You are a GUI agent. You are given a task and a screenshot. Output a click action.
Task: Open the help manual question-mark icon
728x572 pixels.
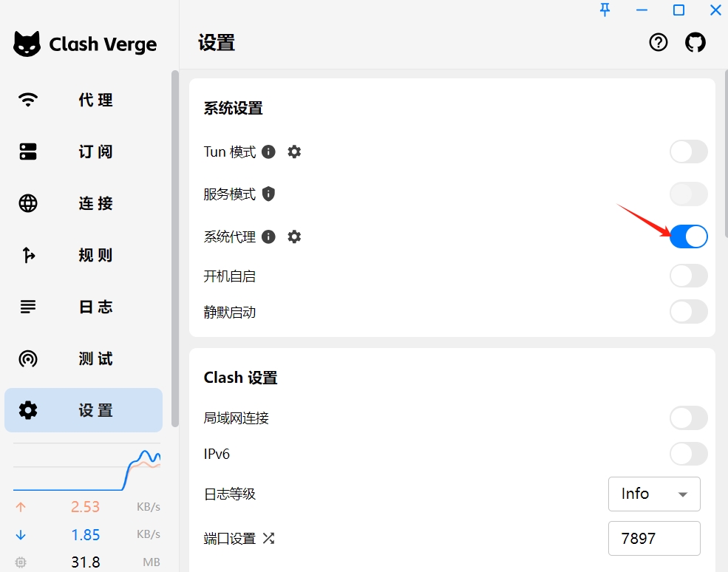point(658,43)
